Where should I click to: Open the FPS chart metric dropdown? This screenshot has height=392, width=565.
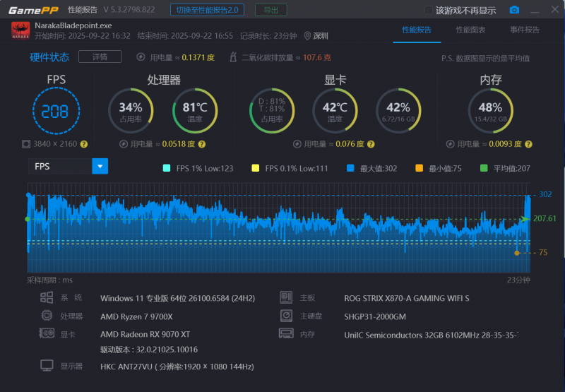point(100,166)
